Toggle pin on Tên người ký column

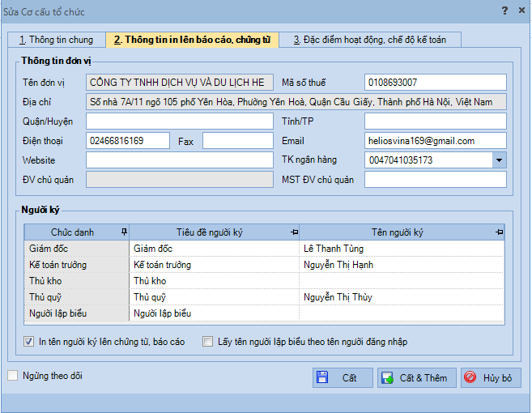tap(499, 232)
